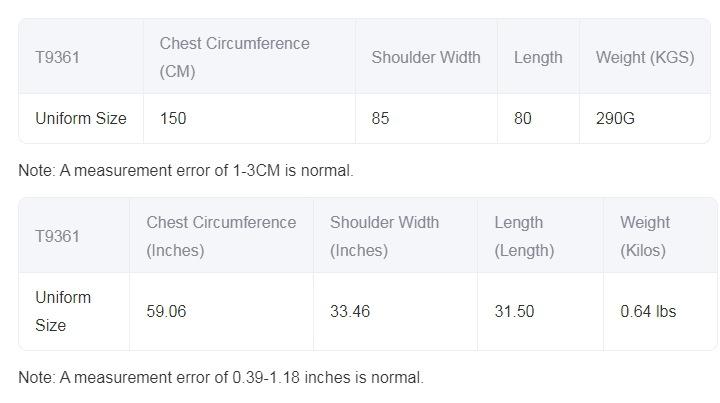Select the shoulder width value 33.46

(350, 311)
